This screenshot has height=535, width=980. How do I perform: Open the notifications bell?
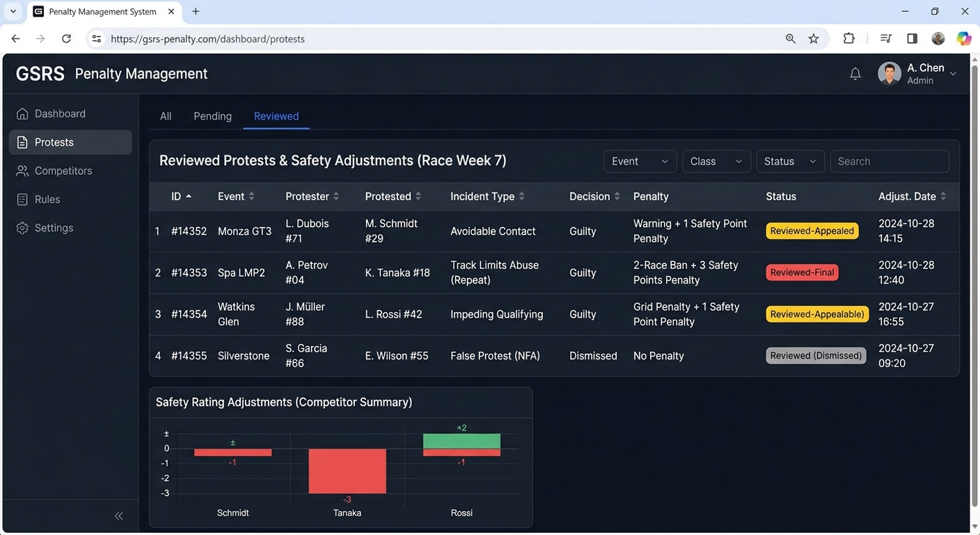[855, 74]
